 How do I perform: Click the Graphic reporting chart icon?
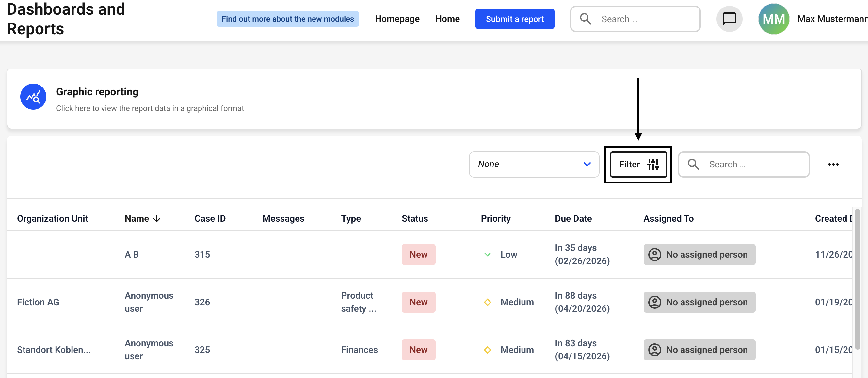33,97
